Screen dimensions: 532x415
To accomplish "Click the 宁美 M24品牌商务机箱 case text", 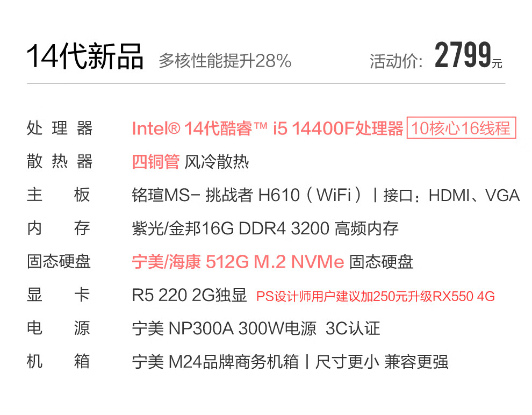I will coord(215,362).
